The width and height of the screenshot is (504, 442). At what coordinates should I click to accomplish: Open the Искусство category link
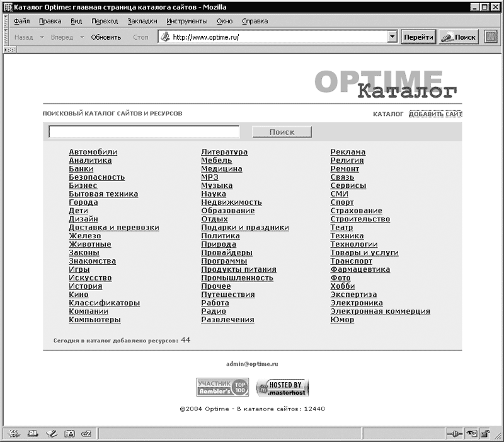(x=90, y=277)
